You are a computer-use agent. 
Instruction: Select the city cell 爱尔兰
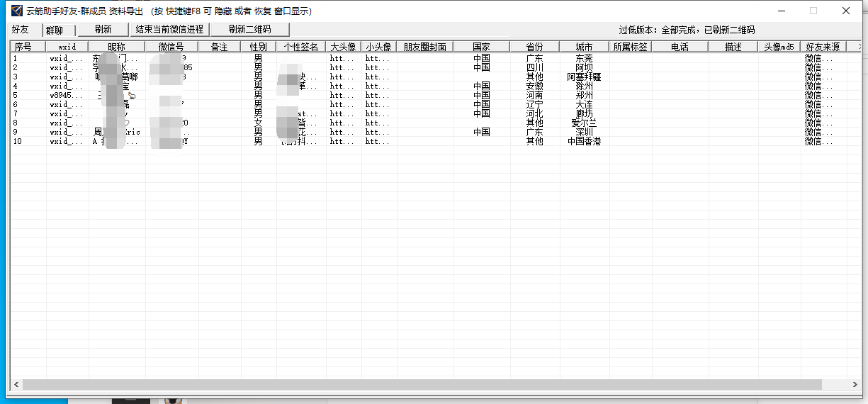coord(585,123)
